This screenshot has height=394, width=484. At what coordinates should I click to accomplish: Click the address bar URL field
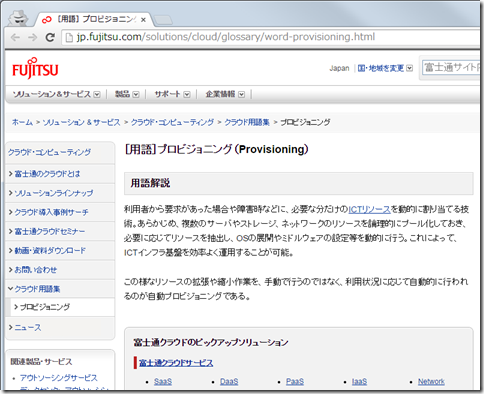click(x=272, y=37)
